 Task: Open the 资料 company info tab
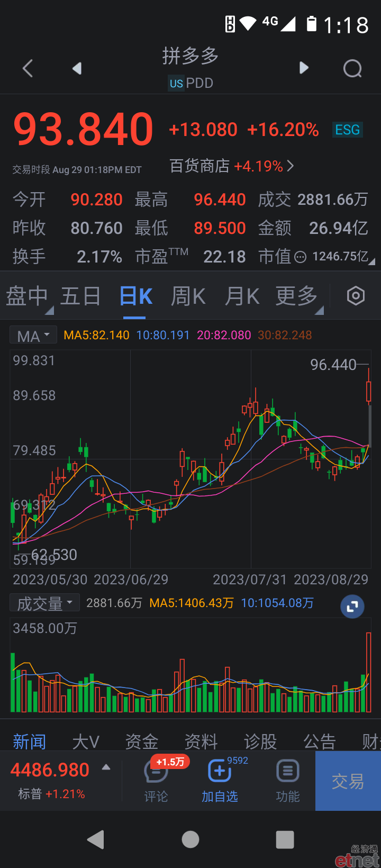coord(201,741)
